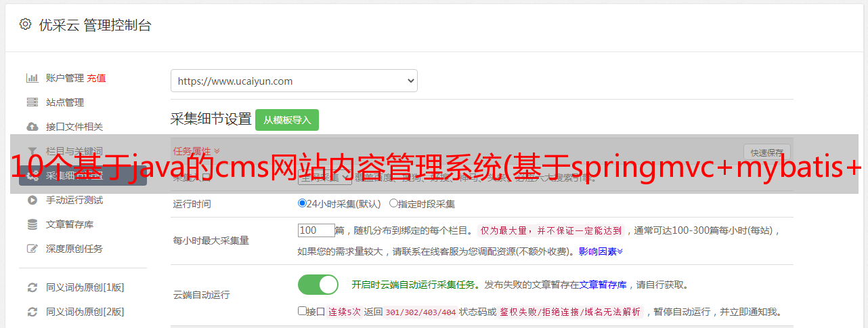The width and height of the screenshot is (868, 328).
Task: Open the 文章暂存库 database icon
Action: point(32,224)
